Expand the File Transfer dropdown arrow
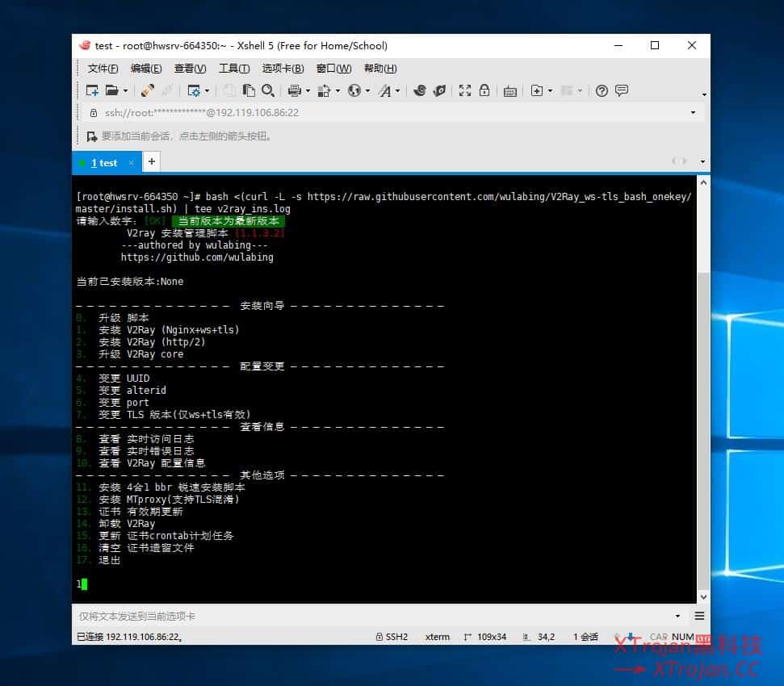Viewport: 784px width, 686px height. [x=338, y=91]
